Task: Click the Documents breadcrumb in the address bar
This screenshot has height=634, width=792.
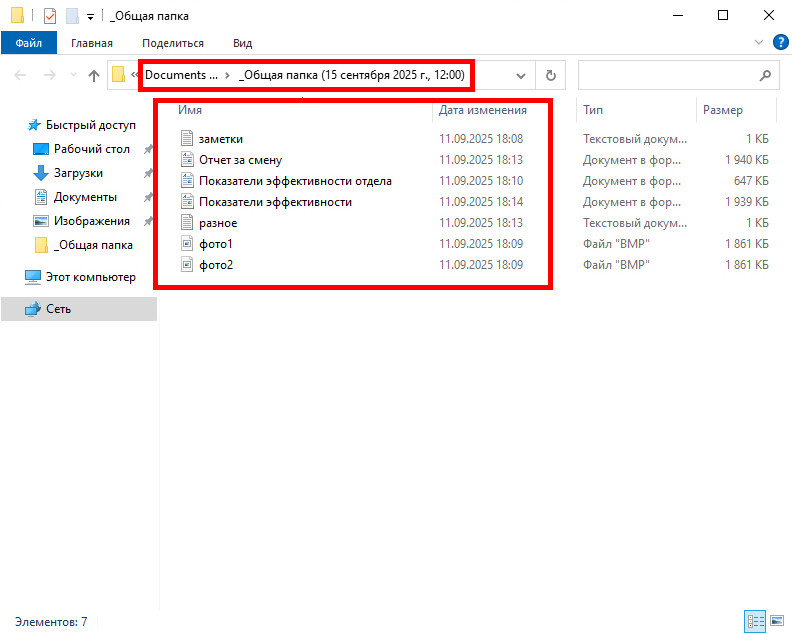Action: coord(180,75)
